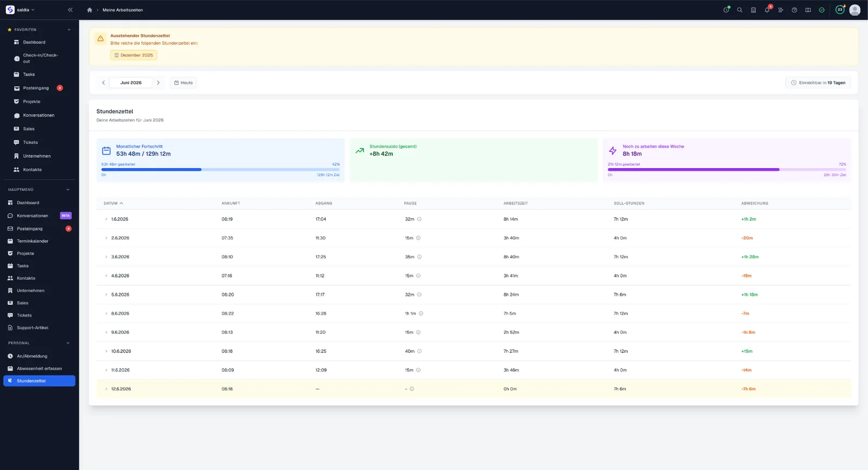Open Abwesenheit erfassen menu item
Viewport: 868px width, 470px height.
point(39,369)
